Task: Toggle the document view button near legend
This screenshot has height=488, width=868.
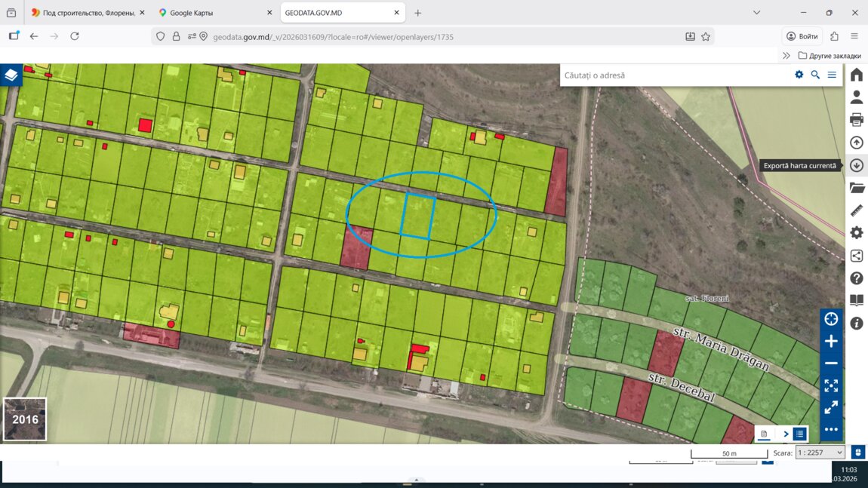Action: [764, 434]
